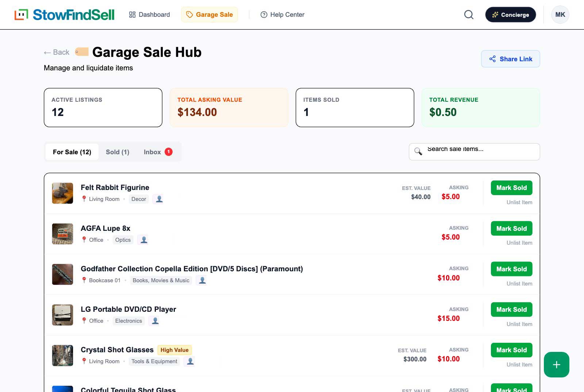Click the StowFindSell logo

pyautogui.click(x=64, y=15)
